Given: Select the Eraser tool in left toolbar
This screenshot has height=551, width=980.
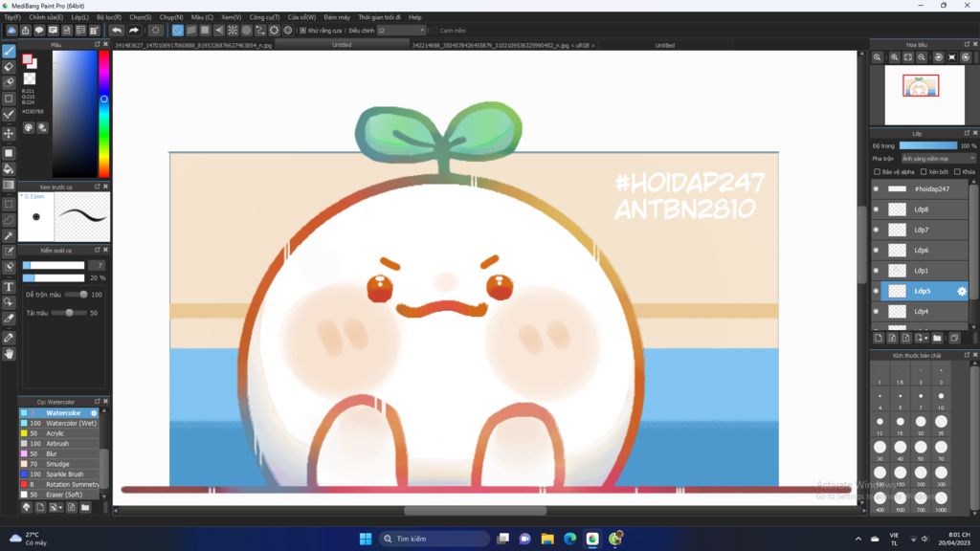Looking at the screenshot, I should tap(9, 67).
